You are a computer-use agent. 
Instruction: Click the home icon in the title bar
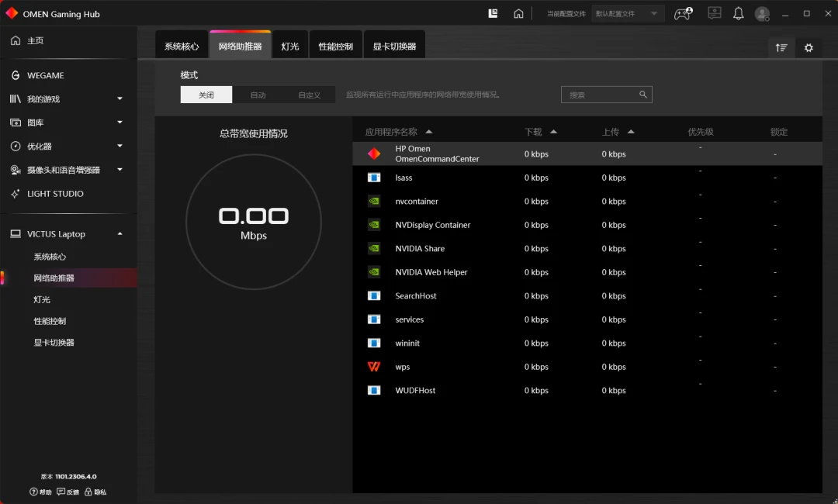click(x=518, y=14)
